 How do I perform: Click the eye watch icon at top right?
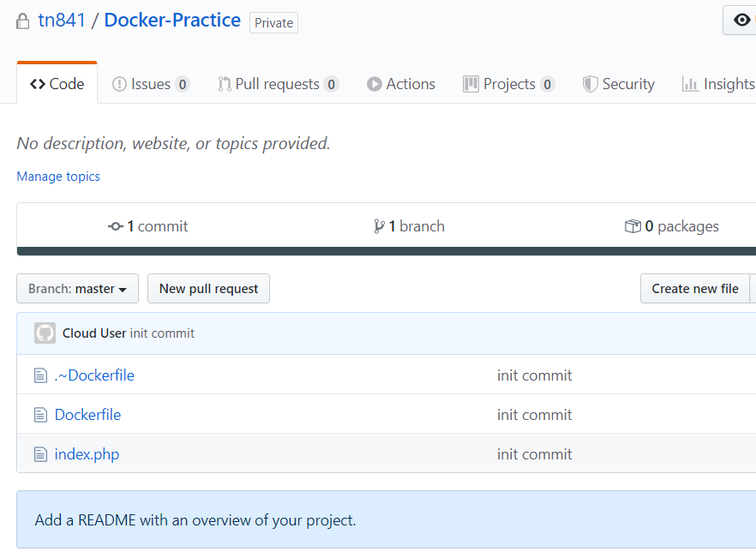742,19
